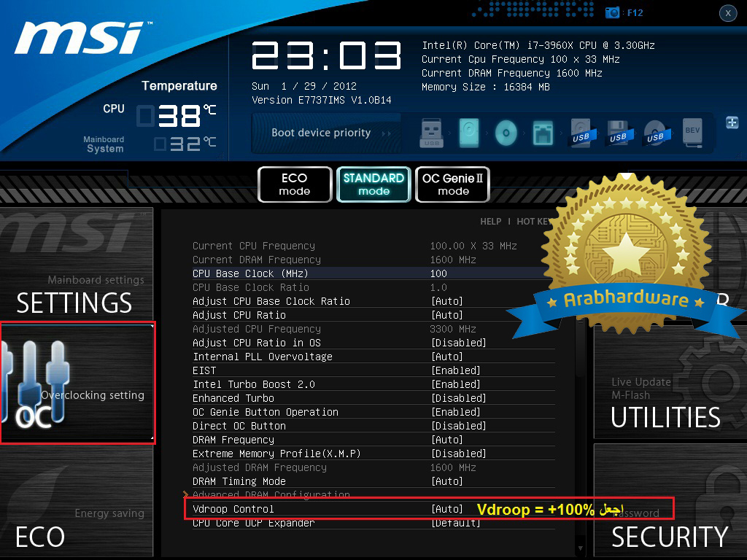The image size is (747, 560).
Task: Open the HELP link
Action: pos(491,222)
